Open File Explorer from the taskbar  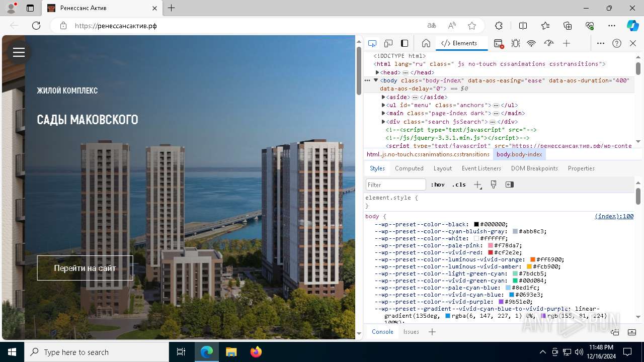231,352
